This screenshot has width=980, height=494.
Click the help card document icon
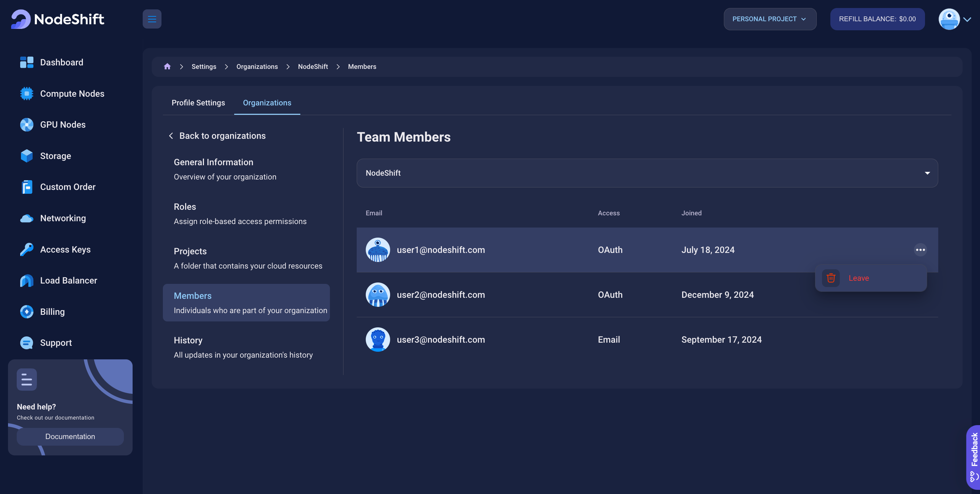[27, 380]
